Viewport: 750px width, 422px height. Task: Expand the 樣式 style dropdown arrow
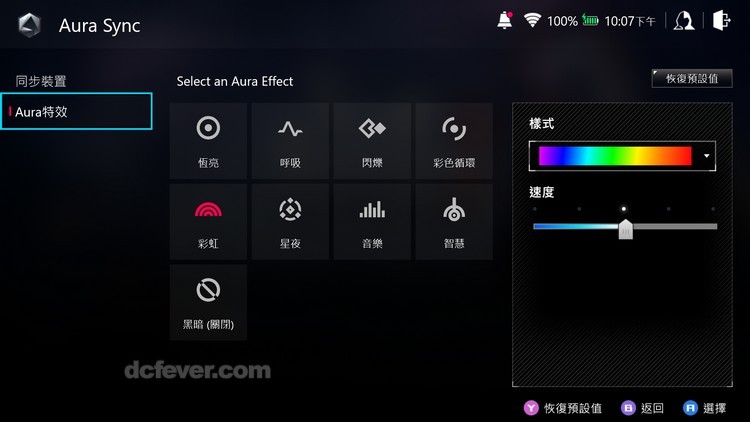706,156
